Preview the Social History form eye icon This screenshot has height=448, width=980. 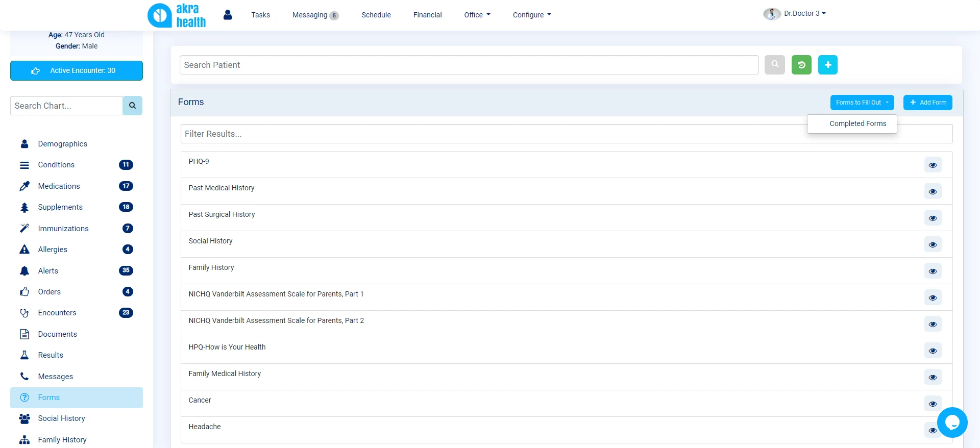933,244
